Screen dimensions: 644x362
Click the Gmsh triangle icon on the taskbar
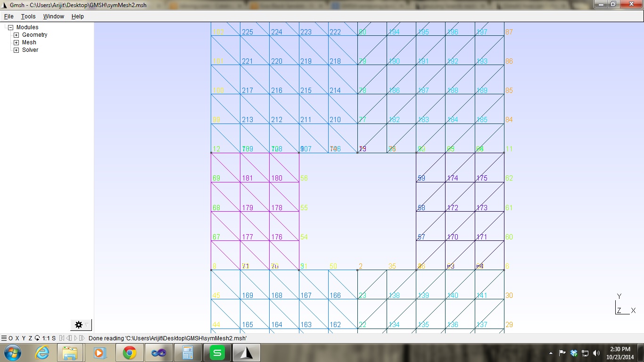point(246,353)
